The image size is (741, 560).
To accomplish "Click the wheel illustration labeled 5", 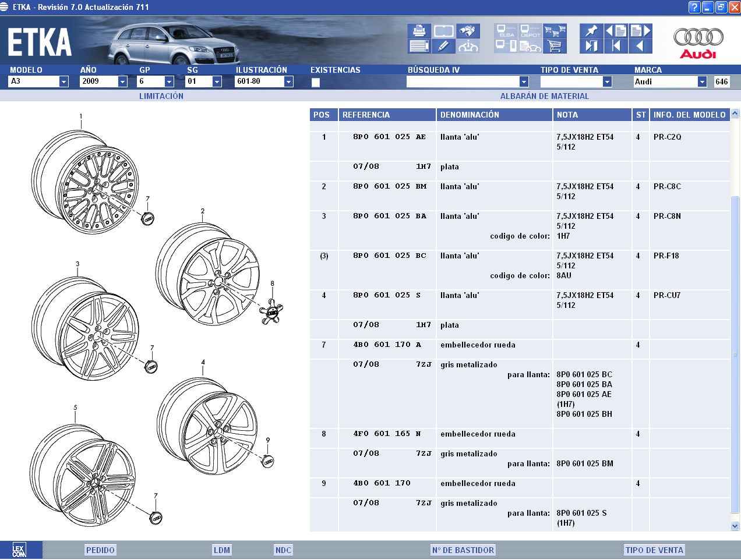I will tap(83, 474).
